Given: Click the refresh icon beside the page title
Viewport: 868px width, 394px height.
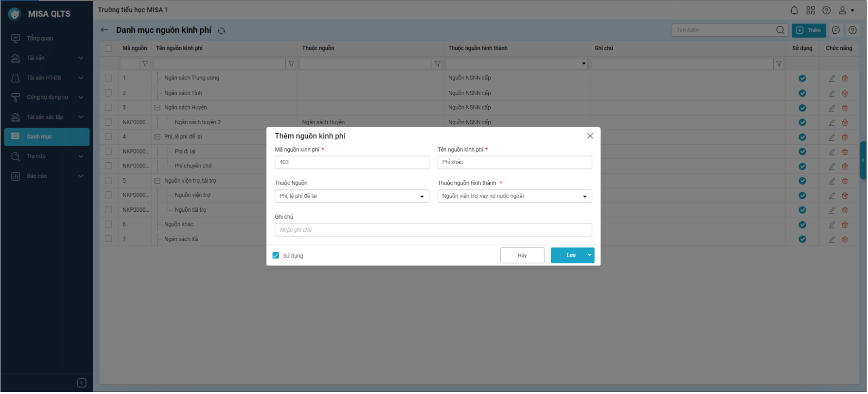Looking at the screenshot, I should 222,30.
